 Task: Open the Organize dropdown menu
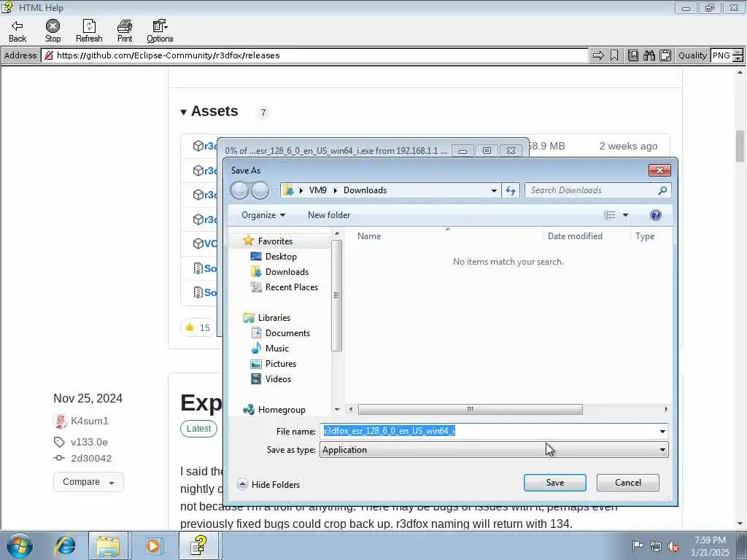[x=263, y=215]
